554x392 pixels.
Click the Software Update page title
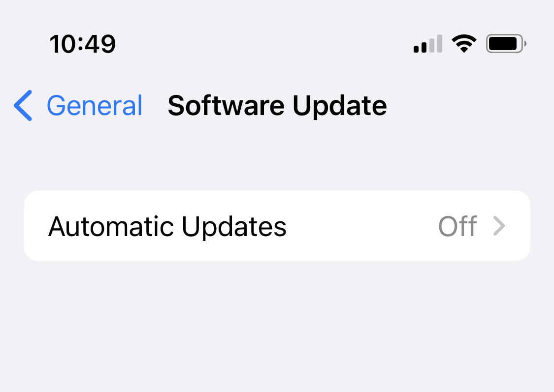(x=277, y=106)
